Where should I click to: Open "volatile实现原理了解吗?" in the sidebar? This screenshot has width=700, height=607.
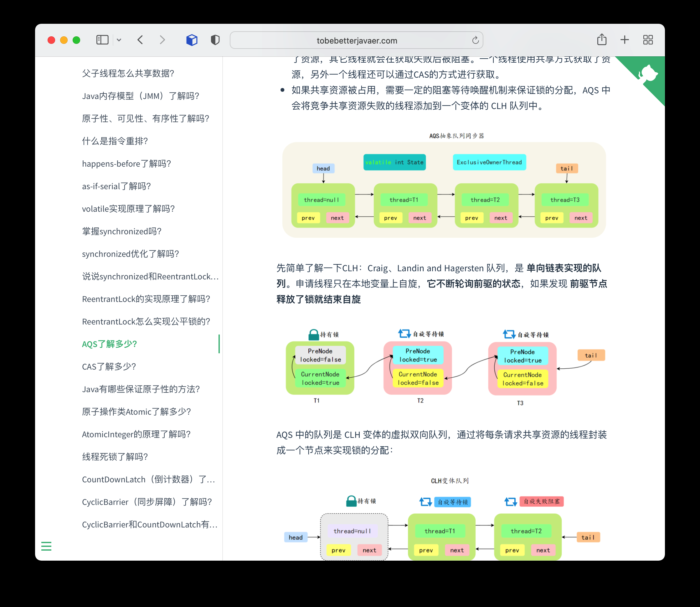click(128, 209)
